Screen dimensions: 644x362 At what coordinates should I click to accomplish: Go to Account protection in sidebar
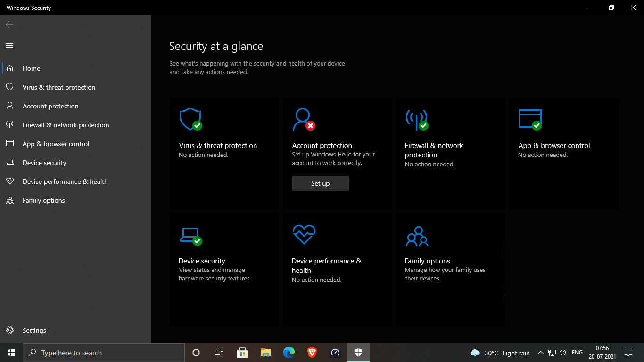[x=75, y=106]
